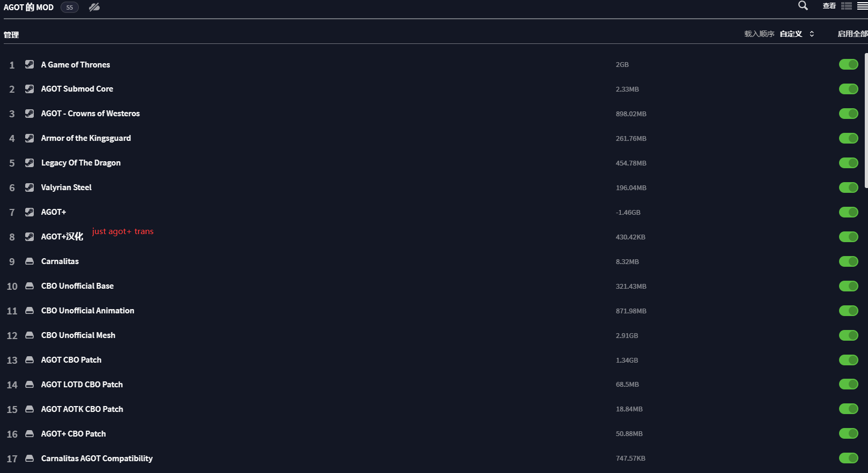
Task: Click the Steam icon on the AGOT+ row
Action: (x=29, y=212)
